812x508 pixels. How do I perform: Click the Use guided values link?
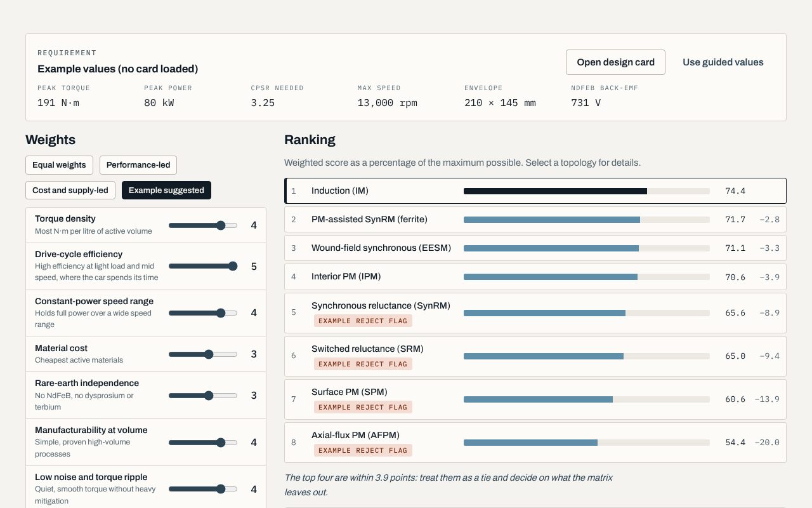tap(723, 62)
